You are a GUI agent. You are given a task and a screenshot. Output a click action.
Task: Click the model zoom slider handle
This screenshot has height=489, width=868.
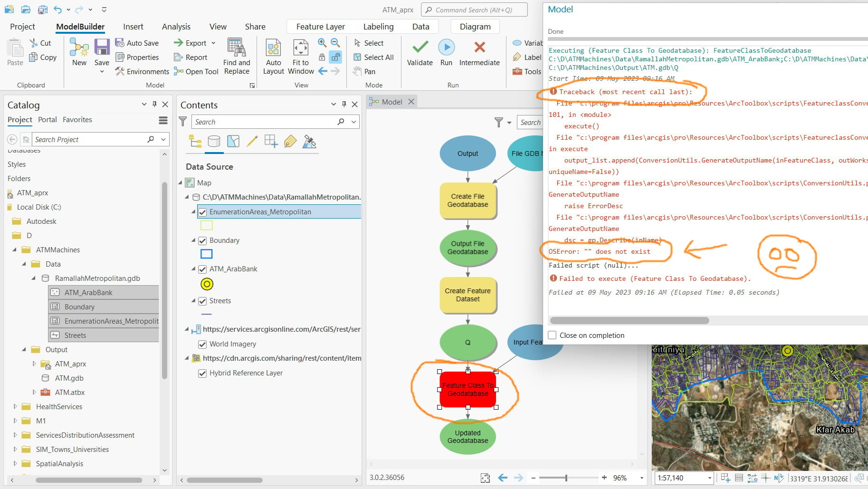pos(566,478)
